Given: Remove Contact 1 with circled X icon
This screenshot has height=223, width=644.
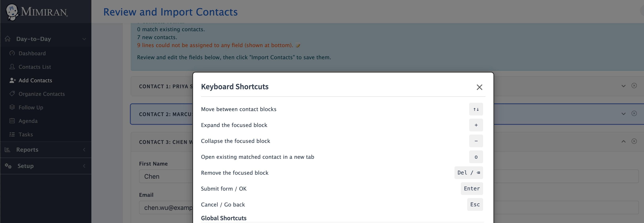Looking at the screenshot, I should [x=634, y=85].
